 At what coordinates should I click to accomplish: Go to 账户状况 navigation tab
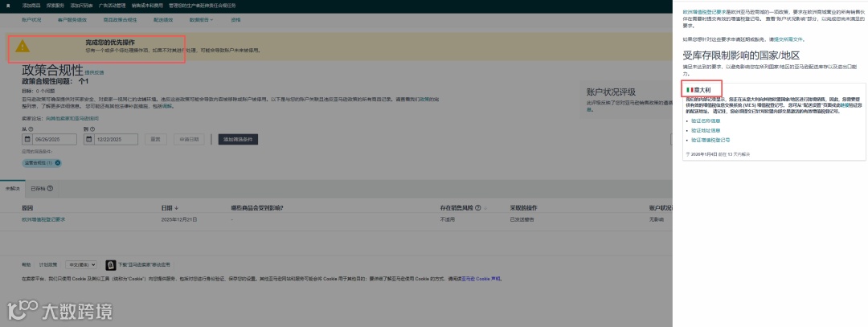click(x=31, y=20)
